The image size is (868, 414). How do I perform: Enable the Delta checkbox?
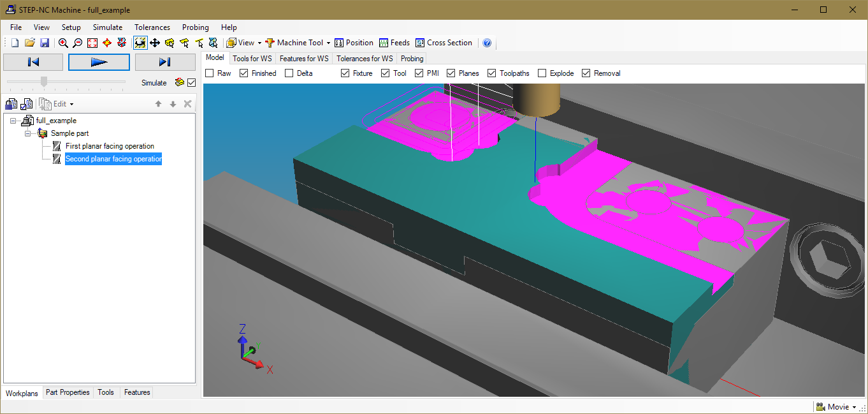[289, 73]
